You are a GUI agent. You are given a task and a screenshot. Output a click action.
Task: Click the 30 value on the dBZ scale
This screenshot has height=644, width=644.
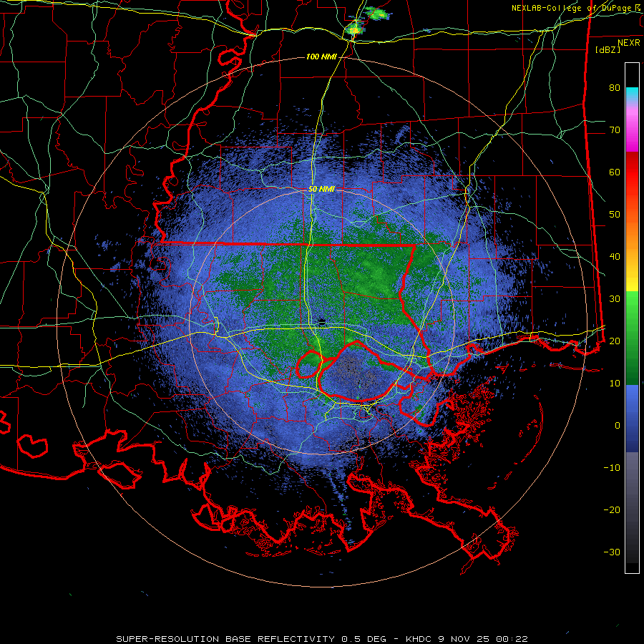coord(615,299)
